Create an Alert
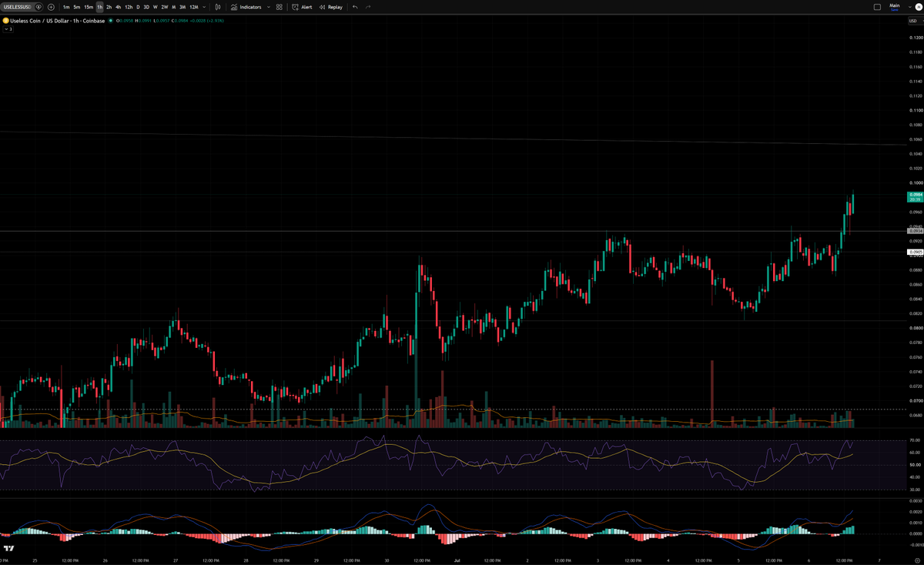924x565 pixels. pyautogui.click(x=302, y=7)
